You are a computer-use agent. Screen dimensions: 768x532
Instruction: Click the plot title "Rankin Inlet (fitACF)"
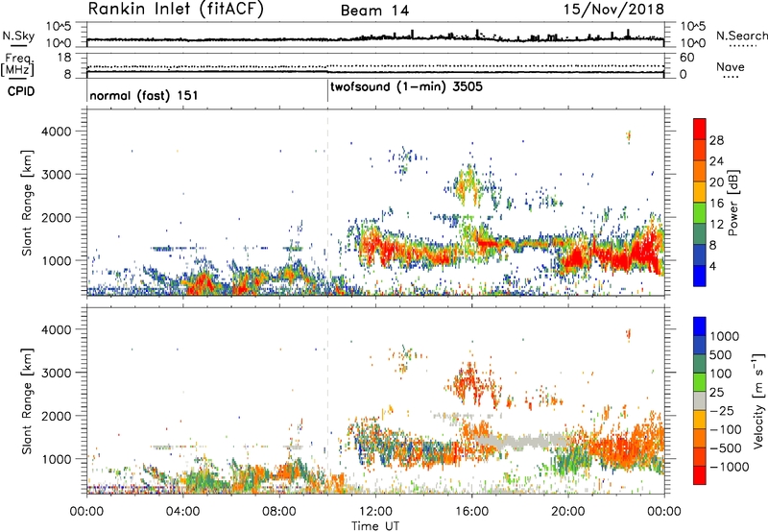(x=175, y=10)
